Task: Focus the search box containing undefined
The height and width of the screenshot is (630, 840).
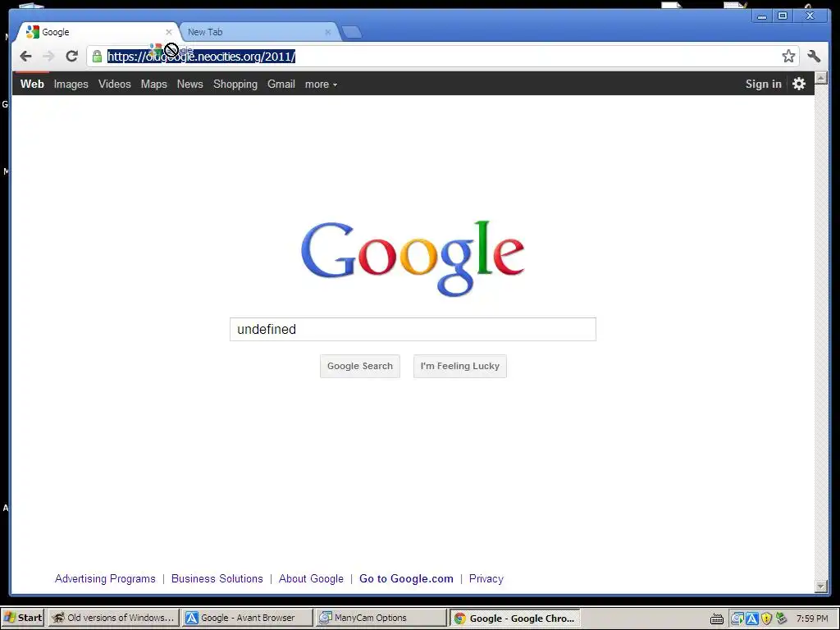Action: [413, 329]
